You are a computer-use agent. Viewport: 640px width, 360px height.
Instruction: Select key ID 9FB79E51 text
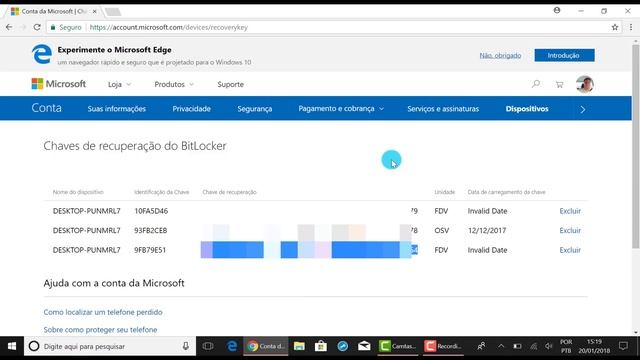[150, 250]
